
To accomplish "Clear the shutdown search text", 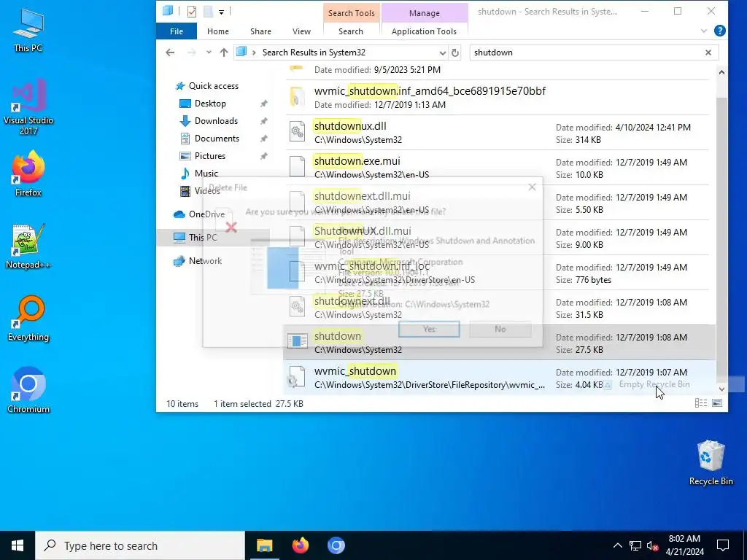I will point(708,52).
